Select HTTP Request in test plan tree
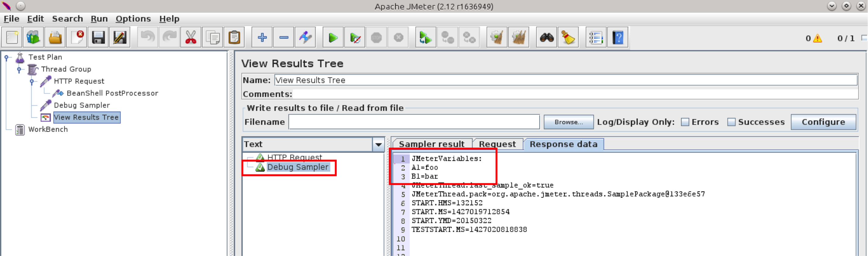 coord(79,81)
